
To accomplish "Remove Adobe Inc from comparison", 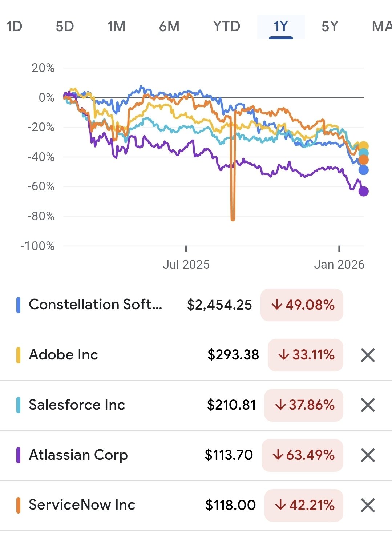I will (368, 355).
